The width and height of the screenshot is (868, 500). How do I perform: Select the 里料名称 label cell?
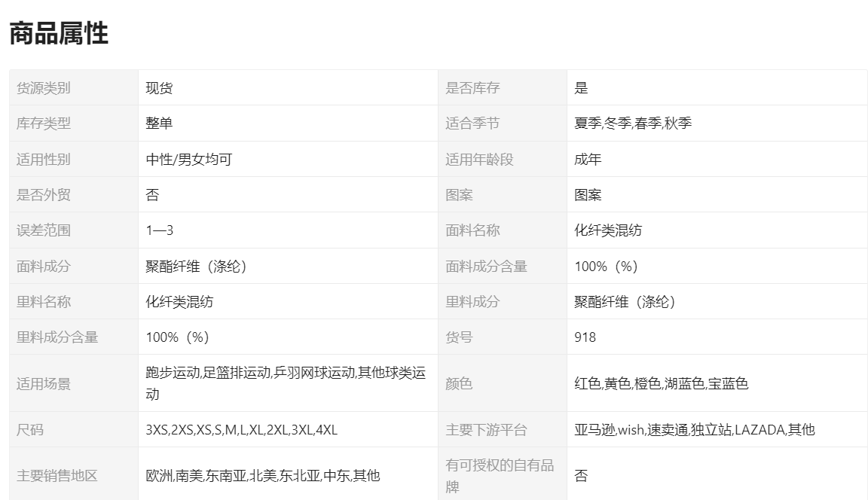coord(44,302)
